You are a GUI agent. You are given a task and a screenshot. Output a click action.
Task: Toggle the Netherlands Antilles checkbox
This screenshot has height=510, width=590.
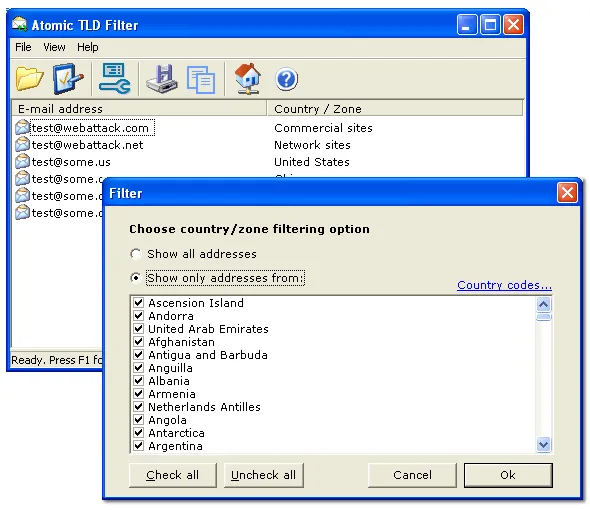click(138, 407)
